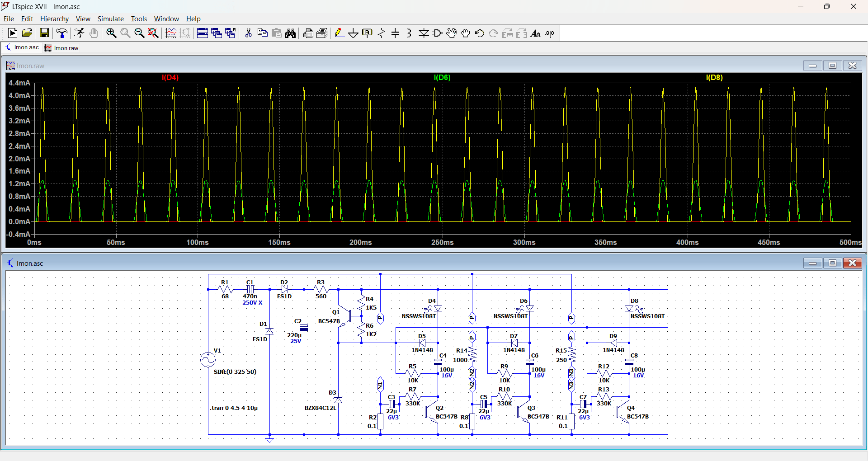Switch to the Imon.asc tab
This screenshot has height=461, width=868.
pos(22,47)
